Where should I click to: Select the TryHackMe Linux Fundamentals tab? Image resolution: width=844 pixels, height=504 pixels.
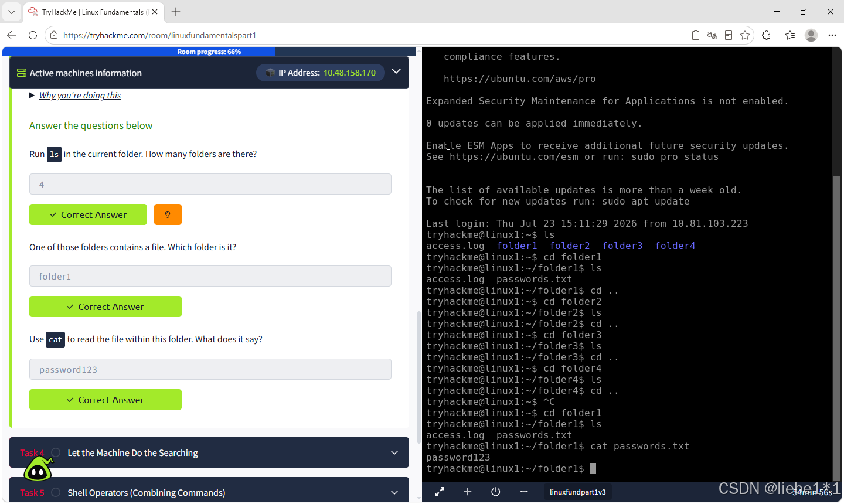[x=94, y=12]
